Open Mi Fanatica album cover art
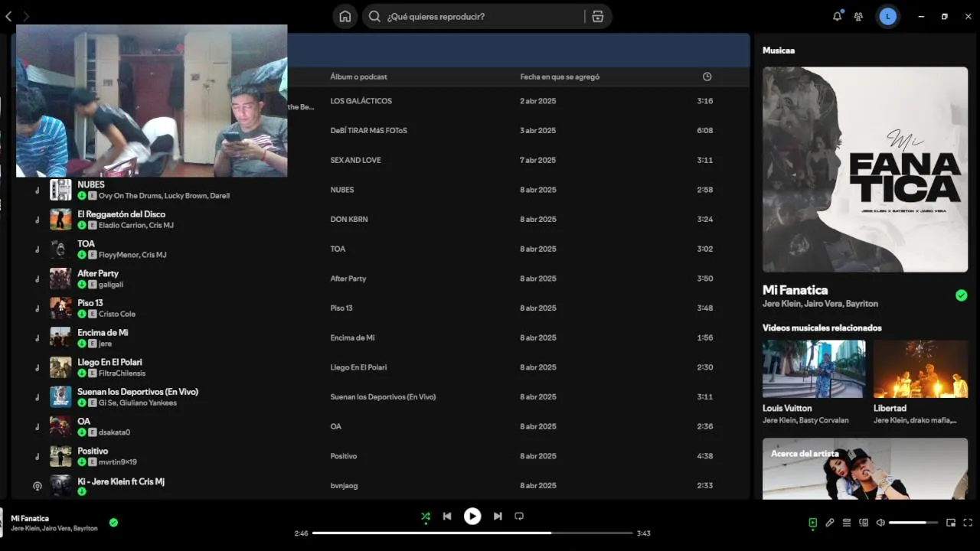 click(865, 169)
